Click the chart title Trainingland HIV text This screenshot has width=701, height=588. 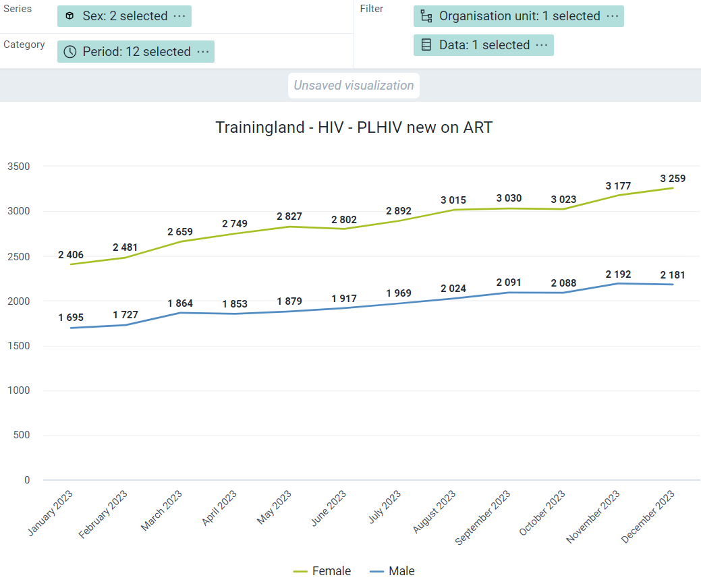(x=354, y=127)
